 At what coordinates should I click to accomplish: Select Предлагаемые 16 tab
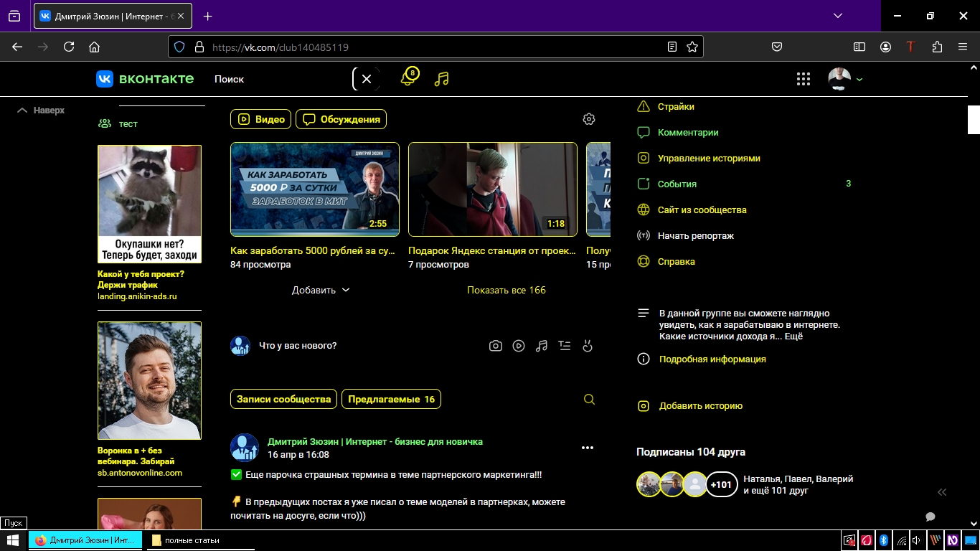391,399
